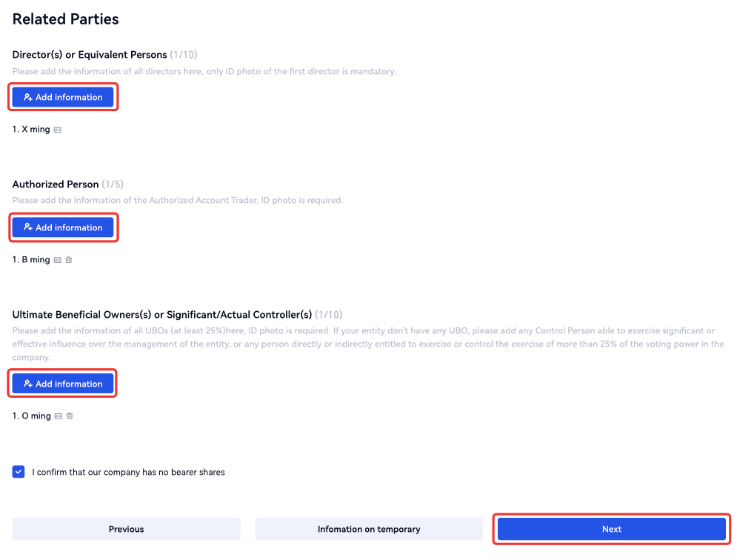Image resolution: width=737 pixels, height=560 pixels.
Task: Open ID card icon beside X ming
Action: click(x=58, y=130)
